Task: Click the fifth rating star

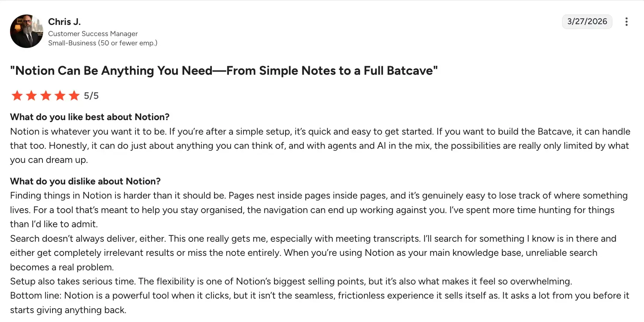Action: point(74,96)
